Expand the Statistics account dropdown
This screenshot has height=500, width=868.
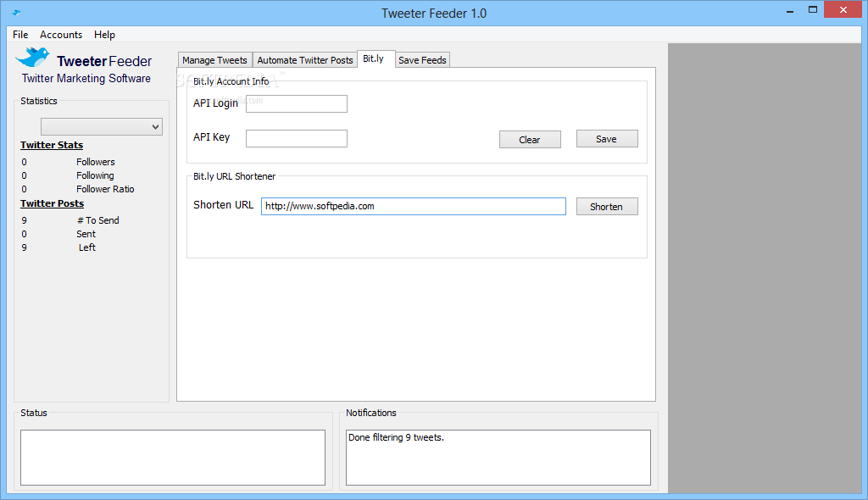[x=102, y=126]
